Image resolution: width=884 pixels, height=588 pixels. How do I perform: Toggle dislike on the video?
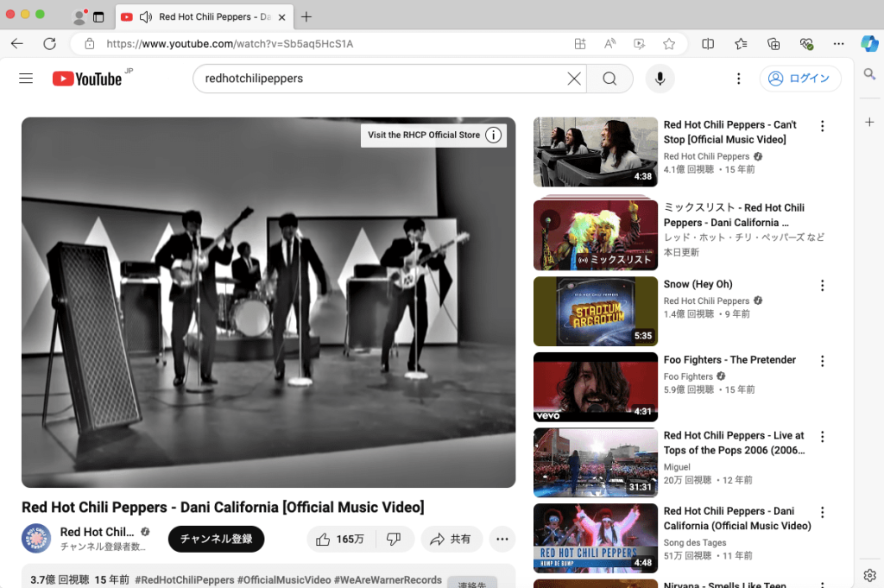point(395,539)
